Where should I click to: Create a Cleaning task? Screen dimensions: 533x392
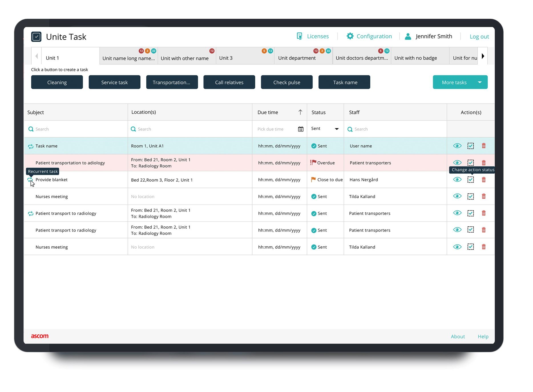[57, 82]
